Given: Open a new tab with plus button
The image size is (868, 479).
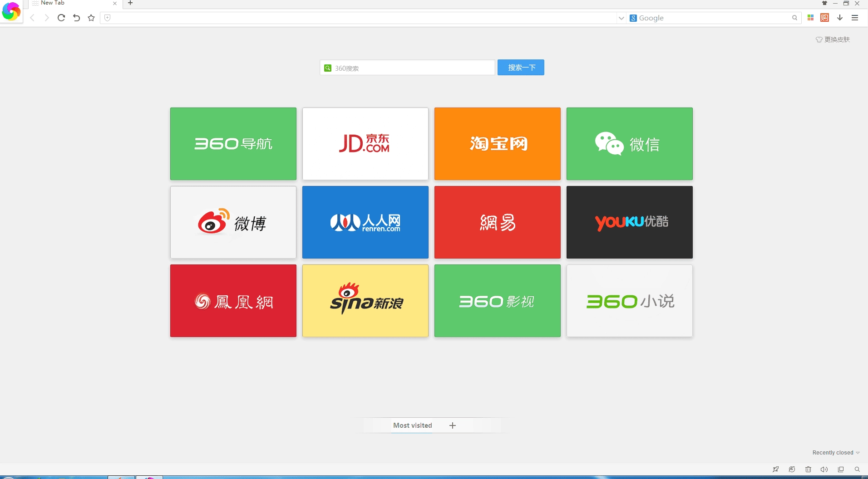Looking at the screenshot, I should point(130,3).
